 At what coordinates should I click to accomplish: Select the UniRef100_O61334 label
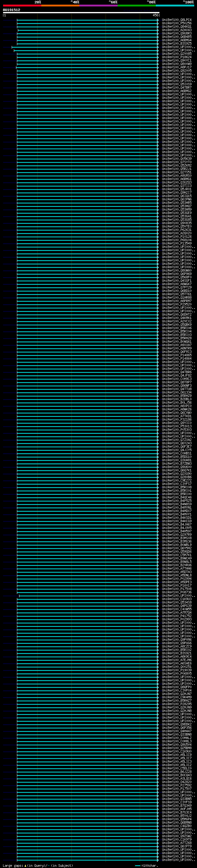[x=176, y=393]
